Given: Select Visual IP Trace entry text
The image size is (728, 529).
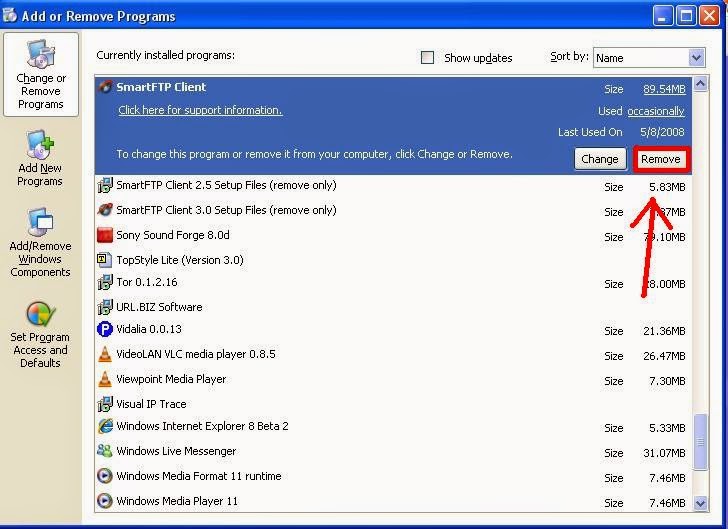Looking at the screenshot, I should 151,404.
